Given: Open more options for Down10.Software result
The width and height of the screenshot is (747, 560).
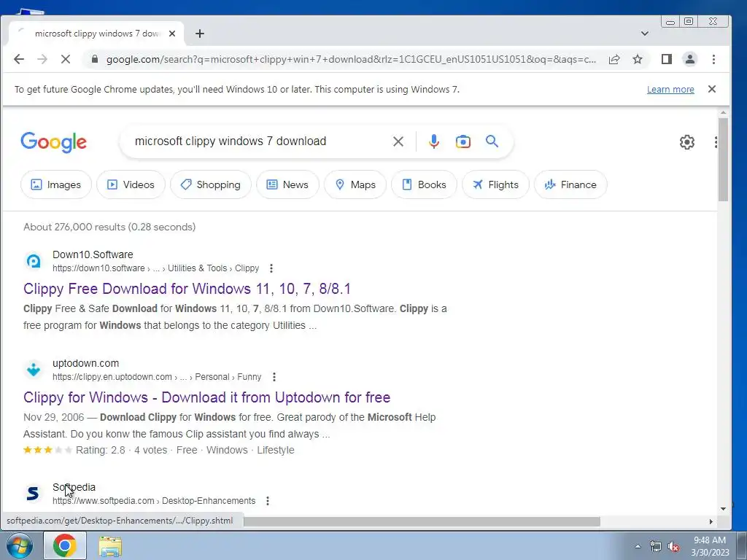Looking at the screenshot, I should click(271, 268).
